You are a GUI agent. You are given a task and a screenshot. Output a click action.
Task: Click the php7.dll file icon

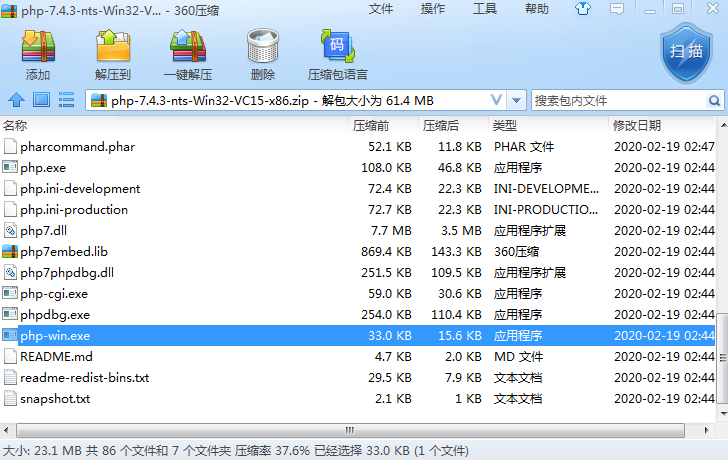pyautogui.click(x=10, y=230)
